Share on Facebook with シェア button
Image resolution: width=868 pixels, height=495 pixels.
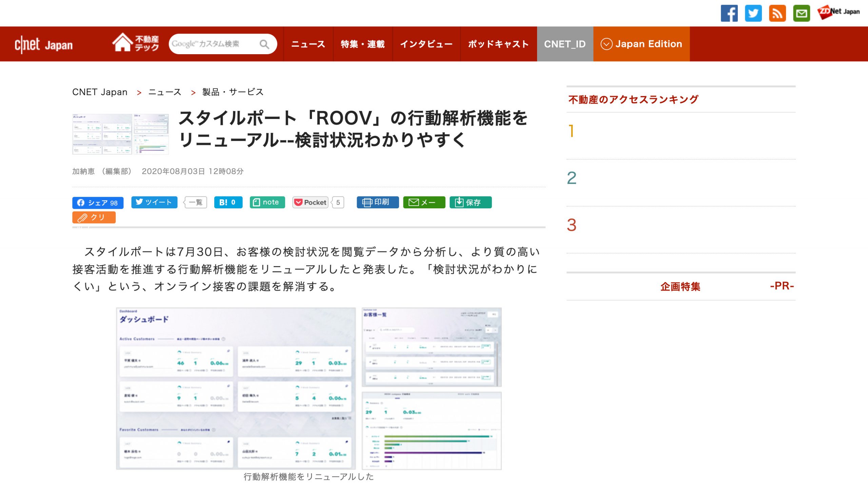98,203
